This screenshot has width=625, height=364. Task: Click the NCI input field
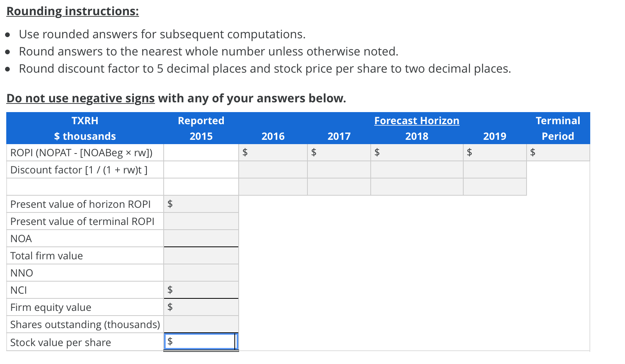point(201,290)
